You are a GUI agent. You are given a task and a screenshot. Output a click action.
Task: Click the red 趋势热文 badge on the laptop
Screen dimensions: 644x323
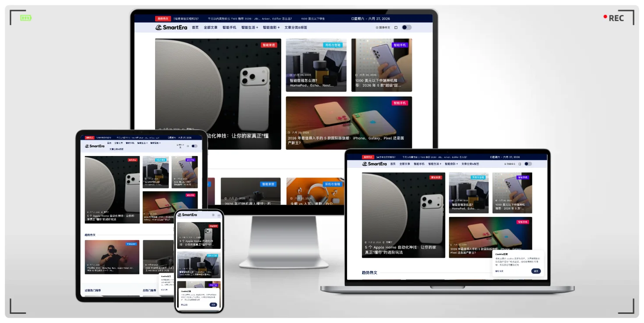[368, 157]
